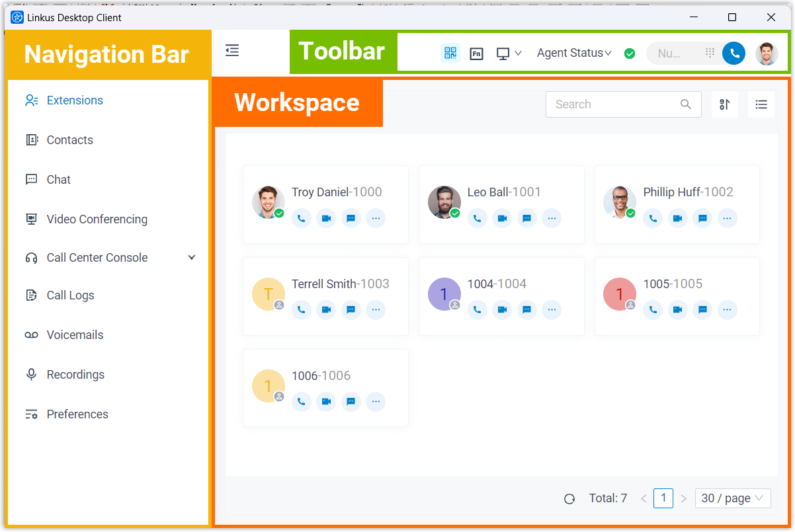Call extension 1006-1006 with the phone icon
795x532 pixels.
(x=302, y=401)
